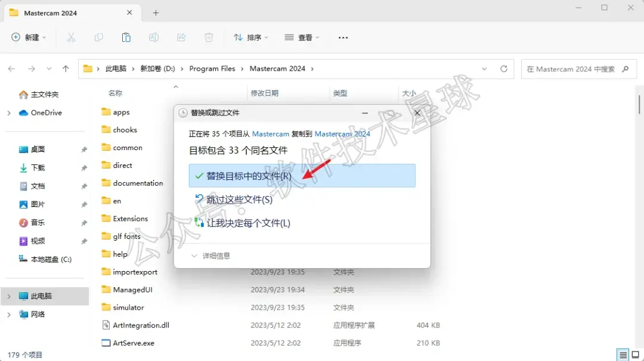The width and height of the screenshot is (644, 361).
Task: Click 新加卷 (D:) breadcrumb
Action: pyautogui.click(x=157, y=69)
